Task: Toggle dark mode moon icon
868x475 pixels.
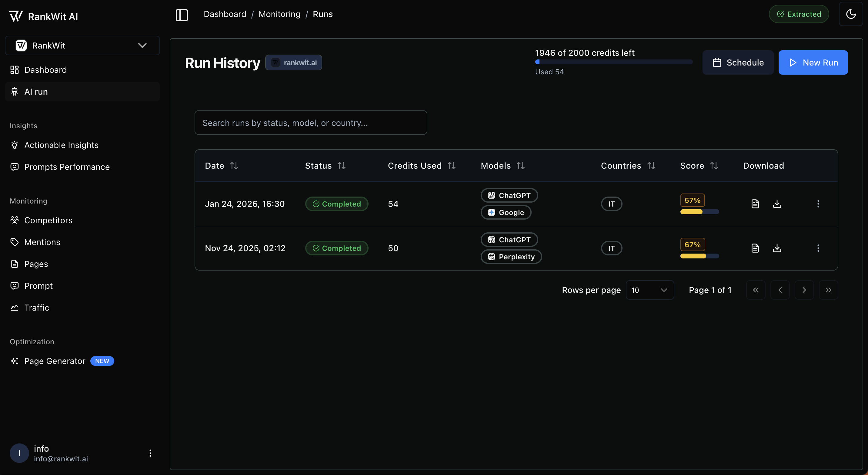Action: point(850,14)
